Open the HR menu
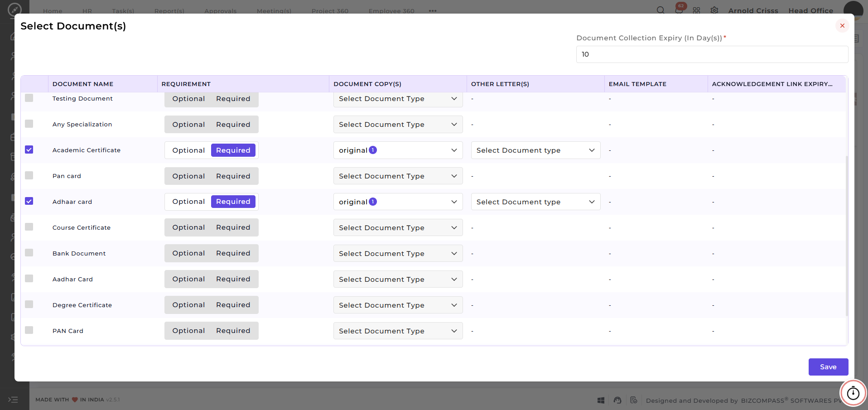868x410 pixels. [x=87, y=11]
